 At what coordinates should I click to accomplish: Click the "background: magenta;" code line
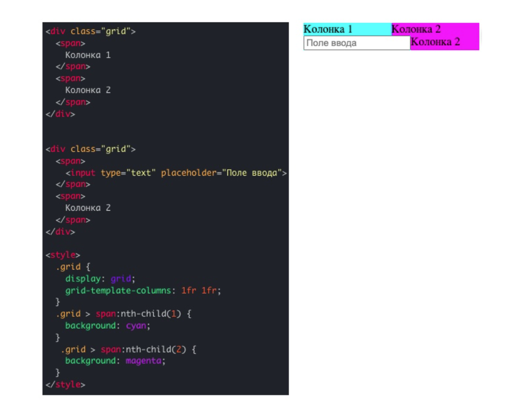click(x=115, y=361)
